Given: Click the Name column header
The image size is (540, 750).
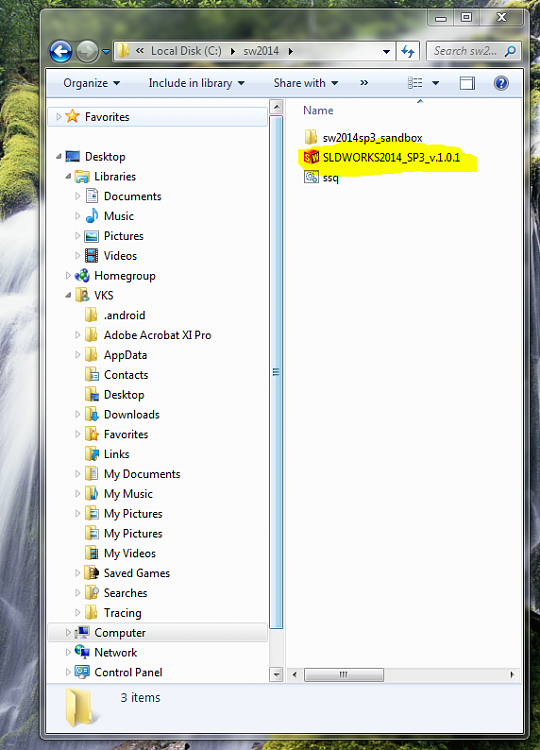Looking at the screenshot, I should click(x=318, y=110).
